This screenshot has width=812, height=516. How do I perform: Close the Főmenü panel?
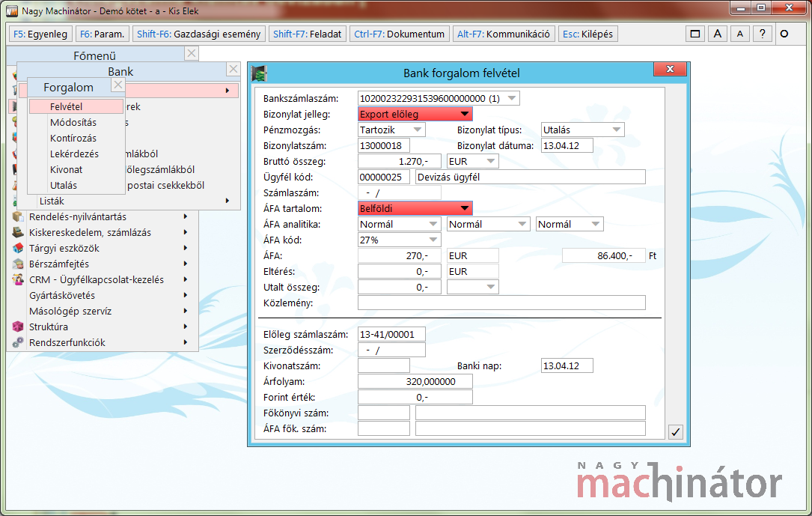(x=192, y=53)
